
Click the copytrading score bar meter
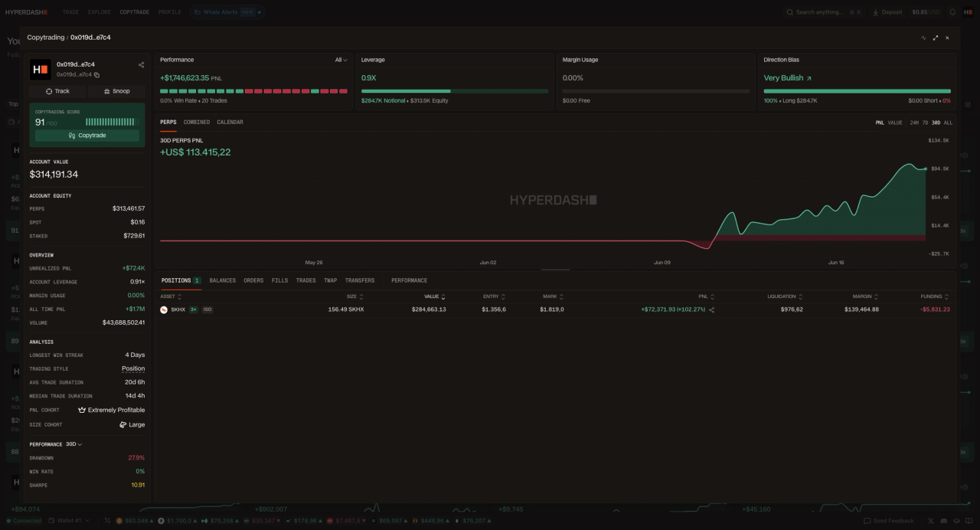(x=110, y=122)
